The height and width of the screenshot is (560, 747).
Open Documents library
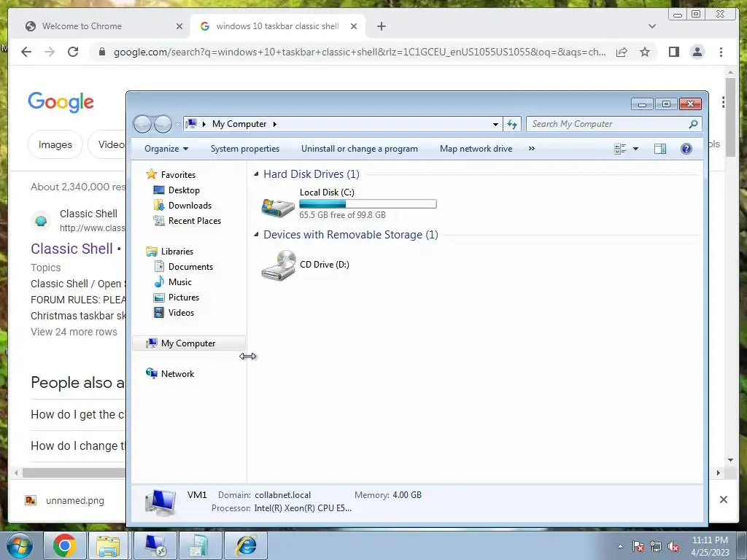(x=183, y=267)
